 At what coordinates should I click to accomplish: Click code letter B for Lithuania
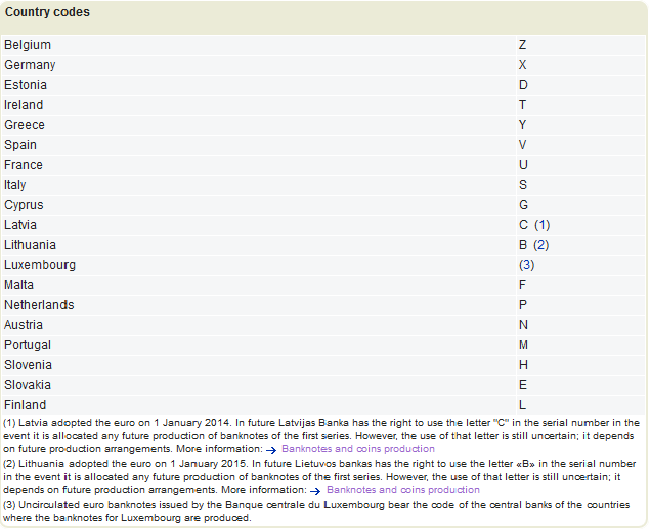tap(523, 245)
